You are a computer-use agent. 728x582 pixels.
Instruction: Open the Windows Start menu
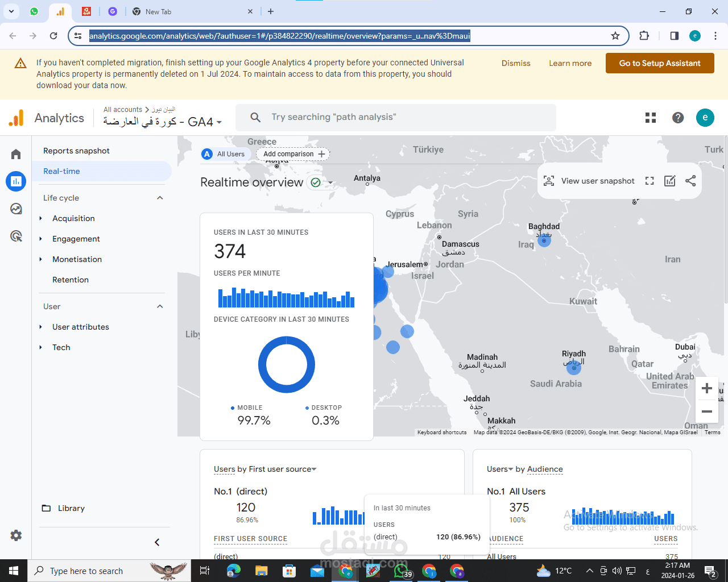pos(13,571)
